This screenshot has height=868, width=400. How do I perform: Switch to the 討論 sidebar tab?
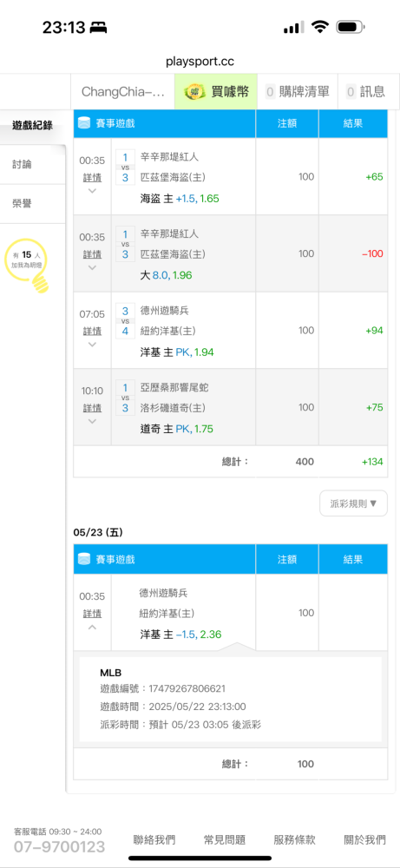click(x=33, y=164)
